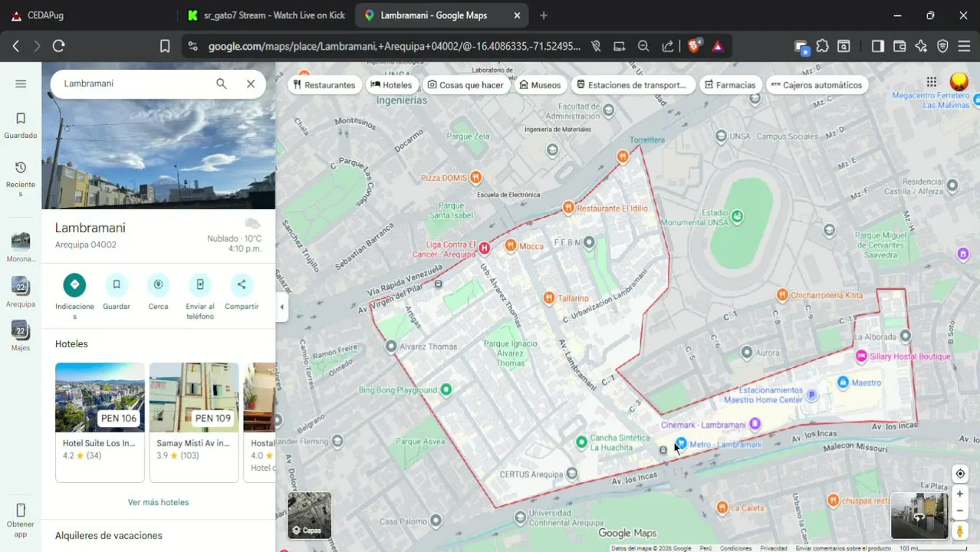Click the Tallarino restaurant marker

click(x=549, y=297)
